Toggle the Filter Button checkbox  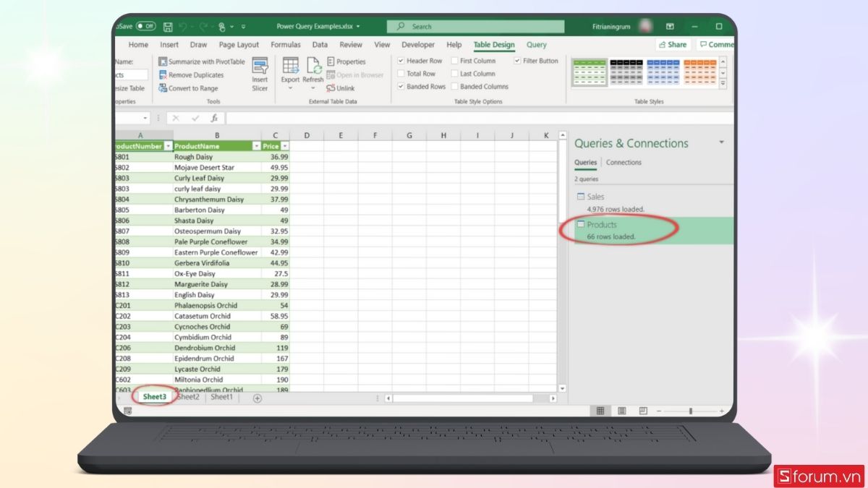[517, 61]
